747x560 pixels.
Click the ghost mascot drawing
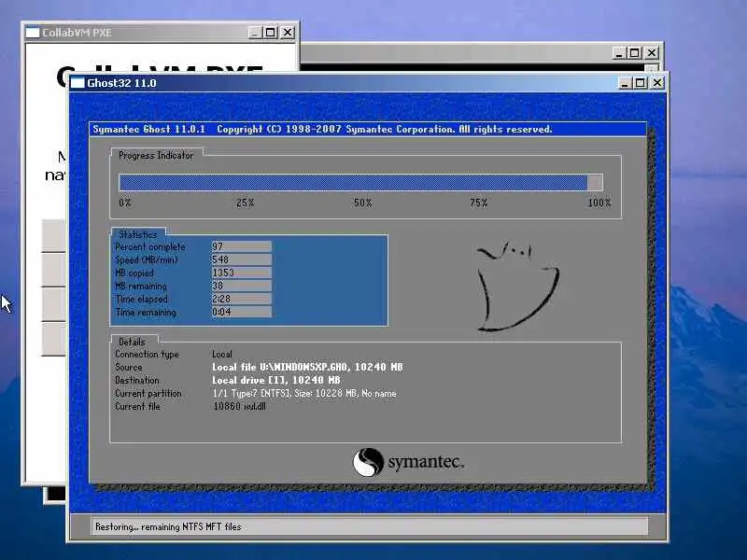518,287
